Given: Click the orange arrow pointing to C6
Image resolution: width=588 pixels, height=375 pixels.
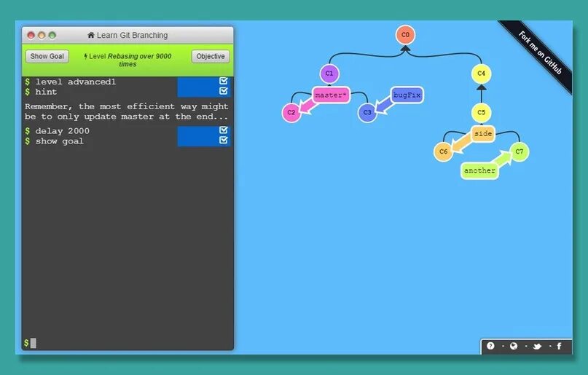Looking at the screenshot, I should pyautogui.click(x=462, y=145).
